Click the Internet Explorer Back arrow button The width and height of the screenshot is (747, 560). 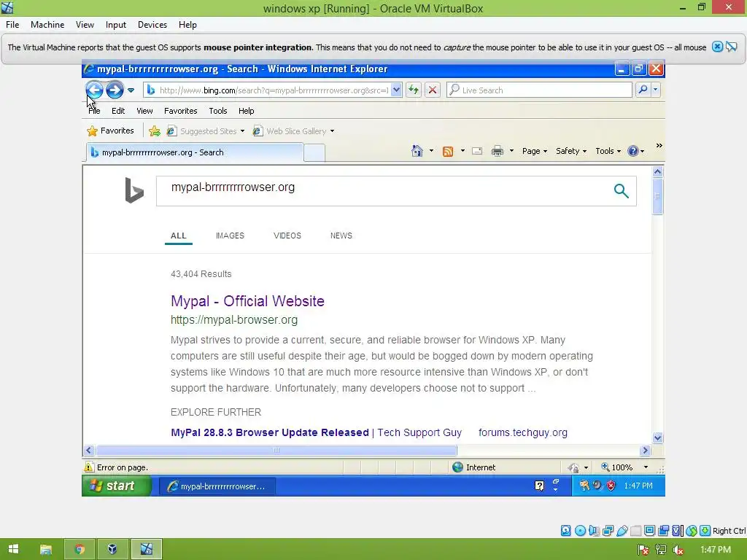(94, 90)
